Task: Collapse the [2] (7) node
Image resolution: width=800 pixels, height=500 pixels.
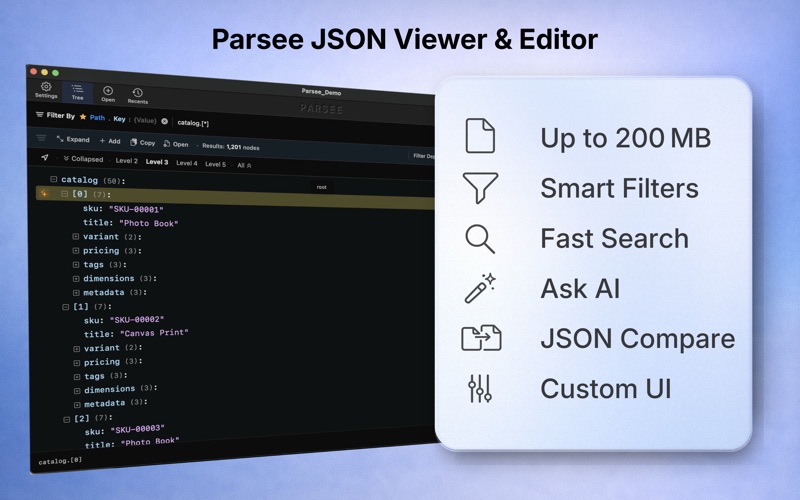Action: [66, 419]
